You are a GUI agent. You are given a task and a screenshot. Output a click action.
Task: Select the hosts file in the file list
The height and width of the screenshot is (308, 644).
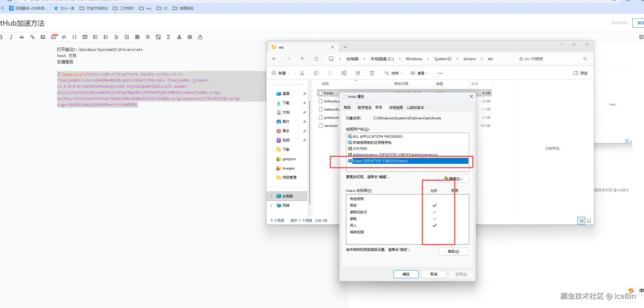pos(329,93)
